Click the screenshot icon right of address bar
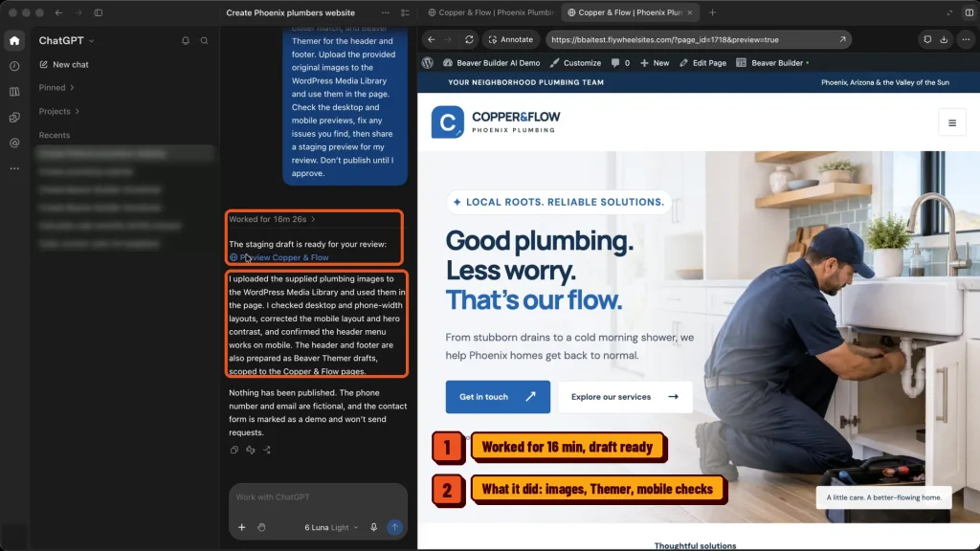Image resolution: width=980 pixels, height=551 pixels. (927, 39)
